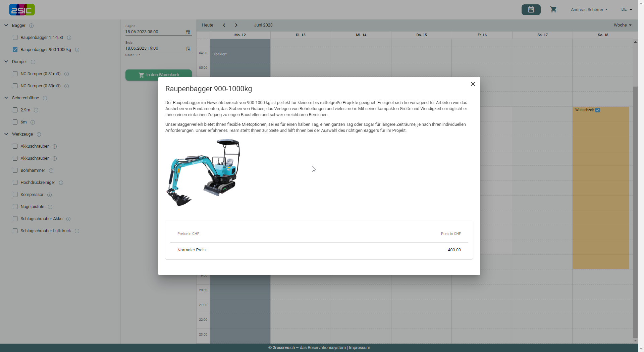Image resolution: width=644 pixels, height=352 pixels.
Task: Open date picker for Ende field
Action: 188,49
